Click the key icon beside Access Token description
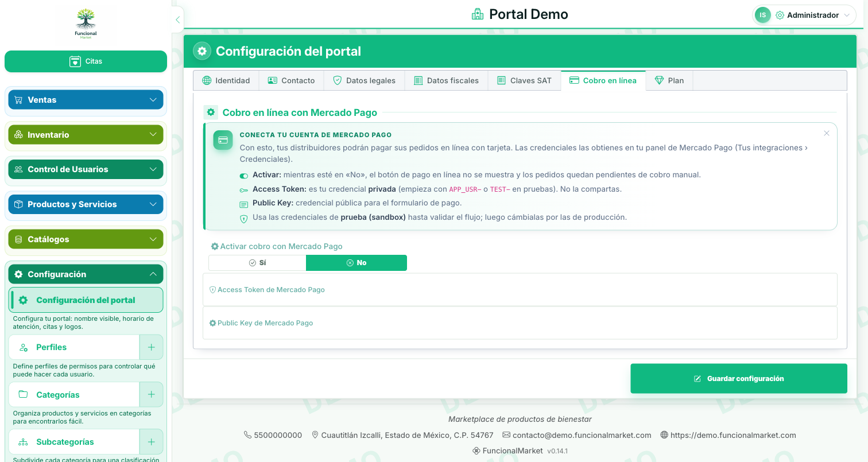 pos(244,189)
